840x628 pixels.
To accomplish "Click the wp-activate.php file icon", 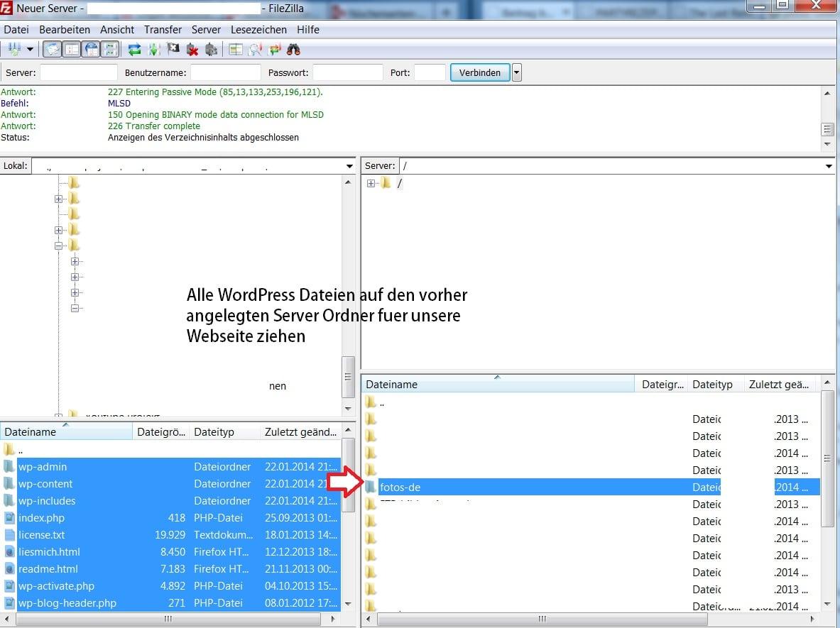I will click(9, 586).
